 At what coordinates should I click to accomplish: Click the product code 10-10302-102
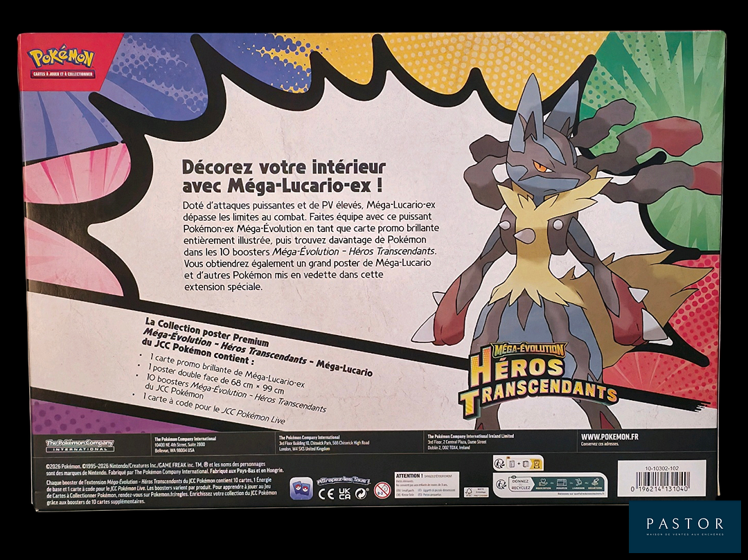coord(661,469)
